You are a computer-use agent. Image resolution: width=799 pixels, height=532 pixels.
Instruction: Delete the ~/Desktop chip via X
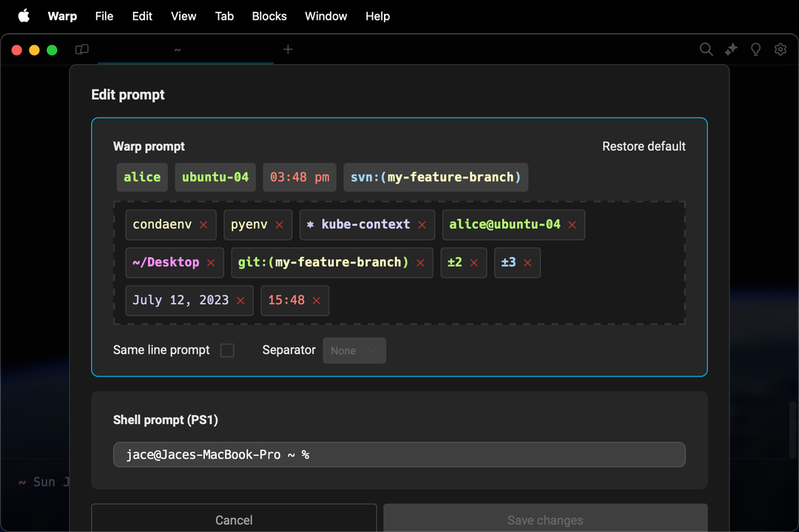[x=211, y=263]
